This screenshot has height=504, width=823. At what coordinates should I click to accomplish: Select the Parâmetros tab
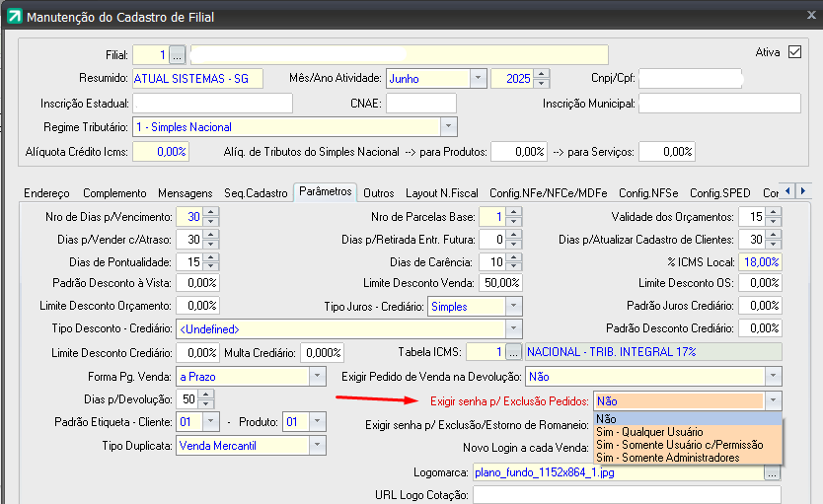(x=326, y=191)
